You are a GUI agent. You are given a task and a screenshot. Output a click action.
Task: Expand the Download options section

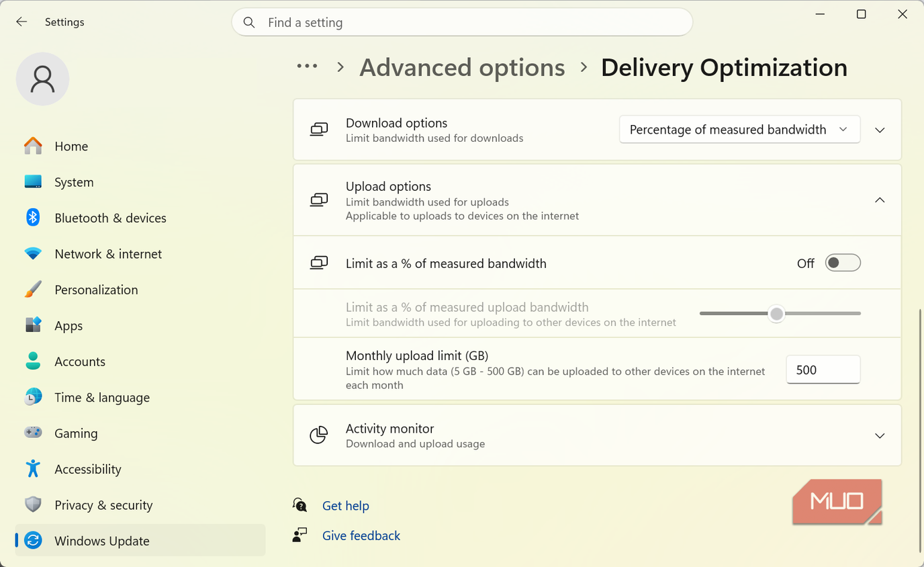coord(880,130)
